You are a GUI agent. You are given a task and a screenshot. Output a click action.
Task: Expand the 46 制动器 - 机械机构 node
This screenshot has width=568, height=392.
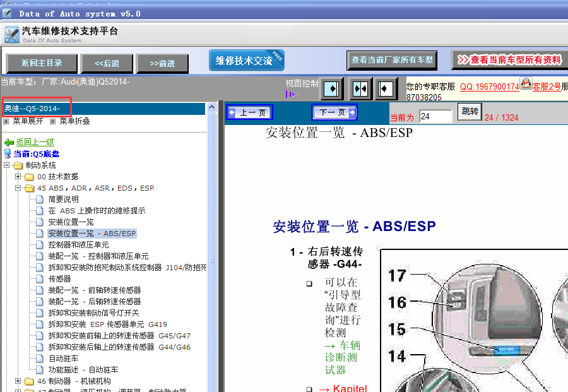click(x=18, y=381)
